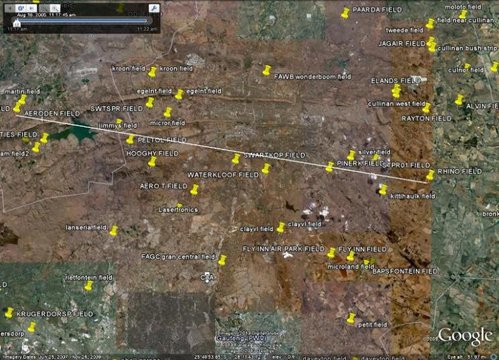The height and width of the screenshot is (360, 499).
Task: Select the PAARDA FIELD pushpin
Action: click(x=345, y=13)
